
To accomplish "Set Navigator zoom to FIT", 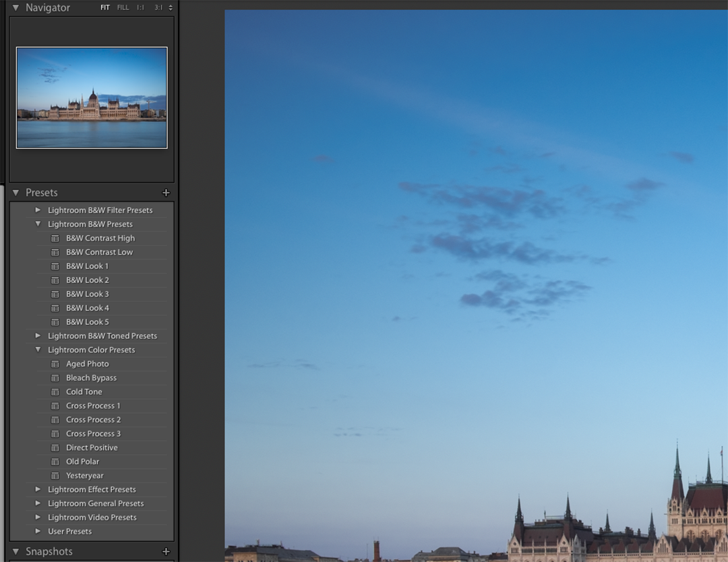I will pyautogui.click(x=105, y=7).
